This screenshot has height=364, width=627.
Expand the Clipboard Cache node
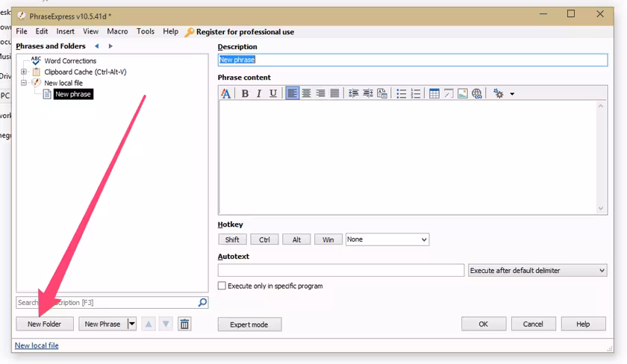[x=24, y=72]
